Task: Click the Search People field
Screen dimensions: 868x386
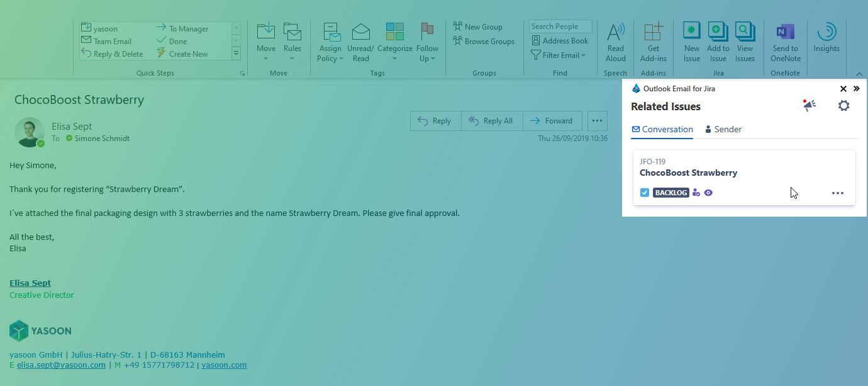Action: (560, 26)
